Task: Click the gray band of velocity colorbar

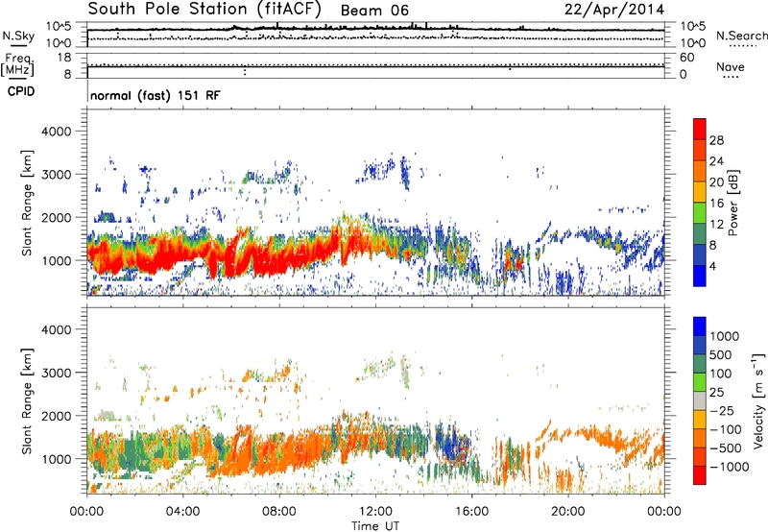Action: point(700,400)
